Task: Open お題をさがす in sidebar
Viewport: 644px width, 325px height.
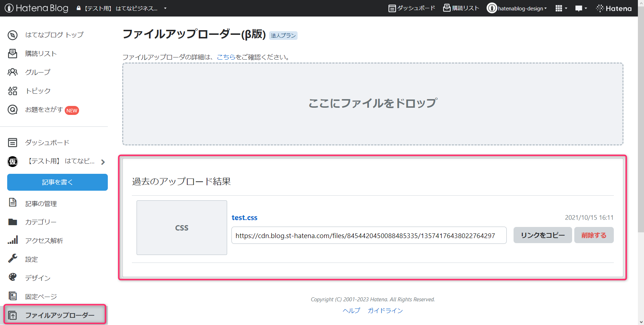Action: click(44, 110)
